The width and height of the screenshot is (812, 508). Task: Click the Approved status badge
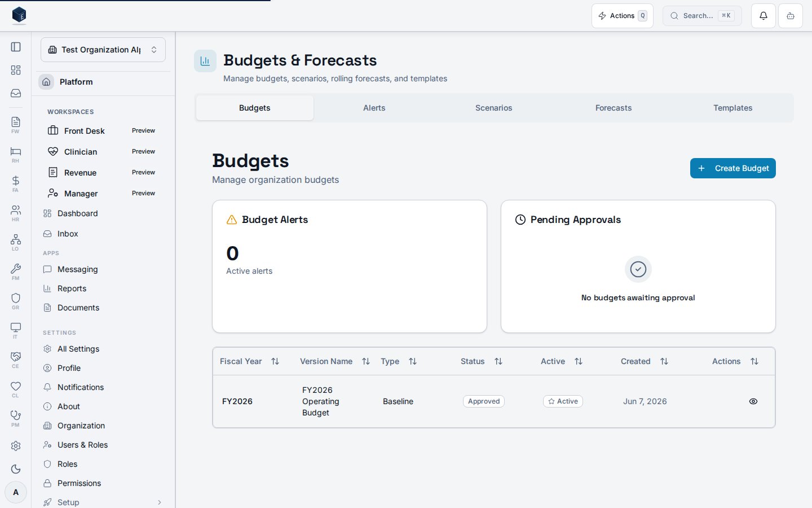tap(484, 401)
